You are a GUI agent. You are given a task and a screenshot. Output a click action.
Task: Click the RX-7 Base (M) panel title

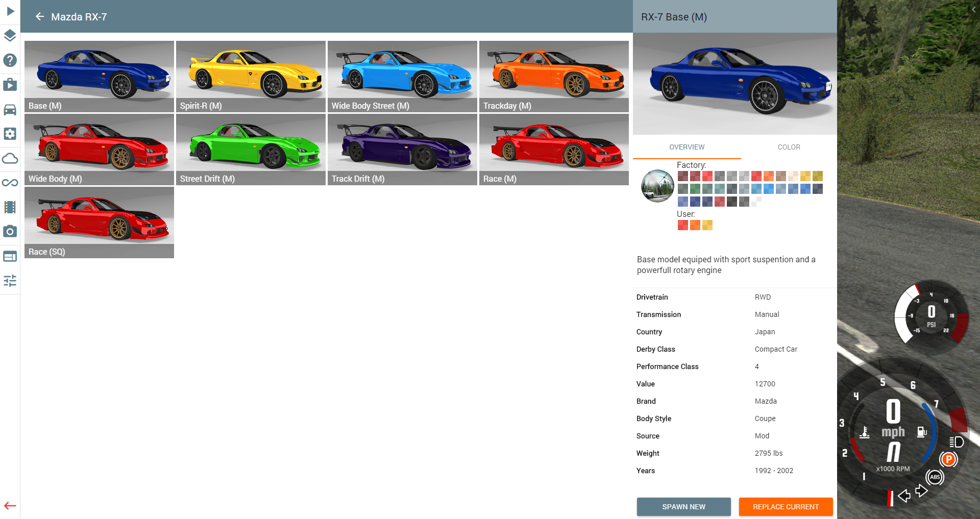point(674,17)
